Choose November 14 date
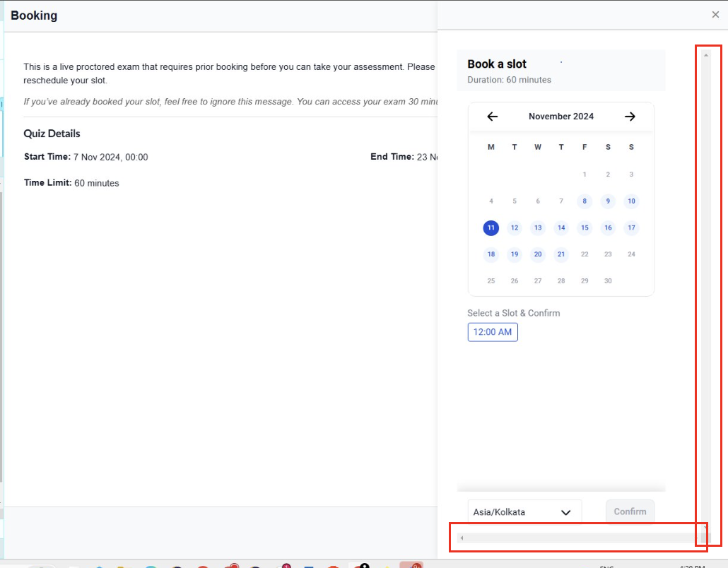 pyautogui.click(x=561, y=228)
